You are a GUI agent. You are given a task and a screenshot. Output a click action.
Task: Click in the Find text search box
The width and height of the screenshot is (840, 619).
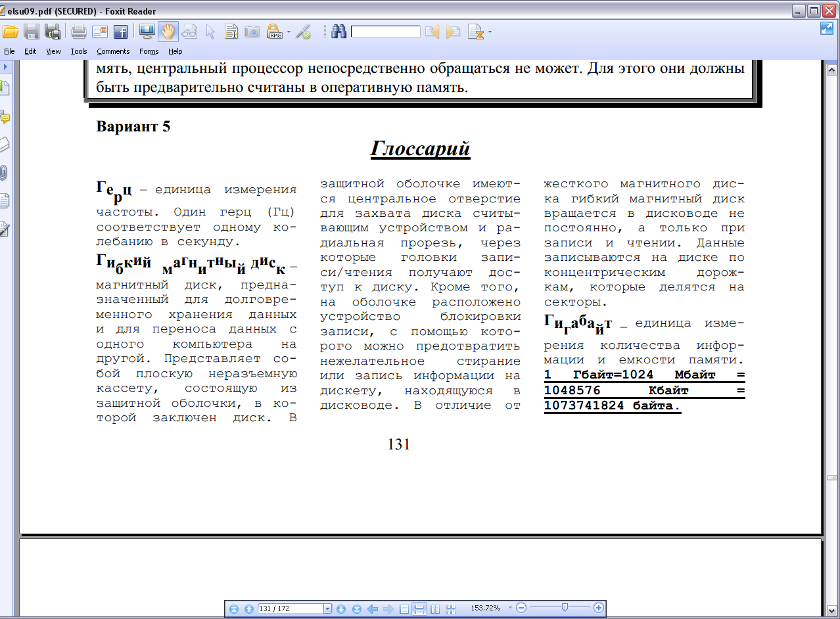[386, 32]
